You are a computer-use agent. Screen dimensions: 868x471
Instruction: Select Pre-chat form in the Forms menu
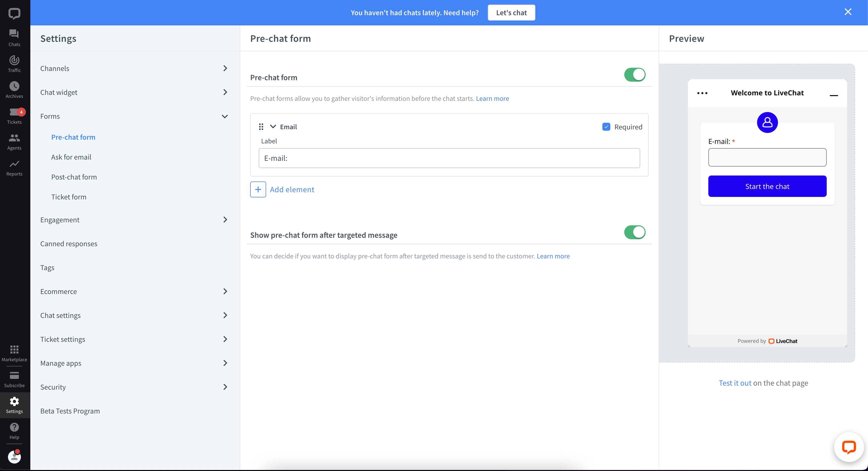pos(73,137)
